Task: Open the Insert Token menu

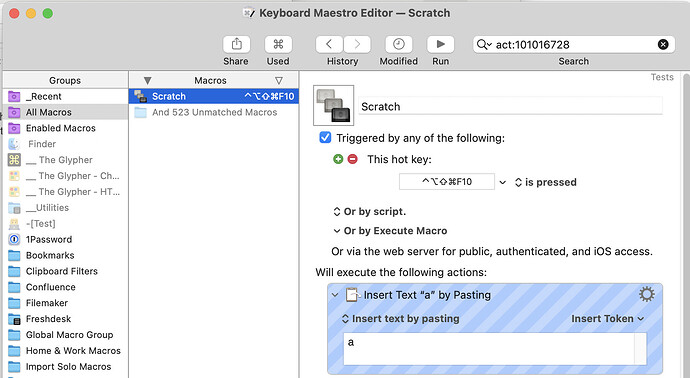Action: (607, 319)
